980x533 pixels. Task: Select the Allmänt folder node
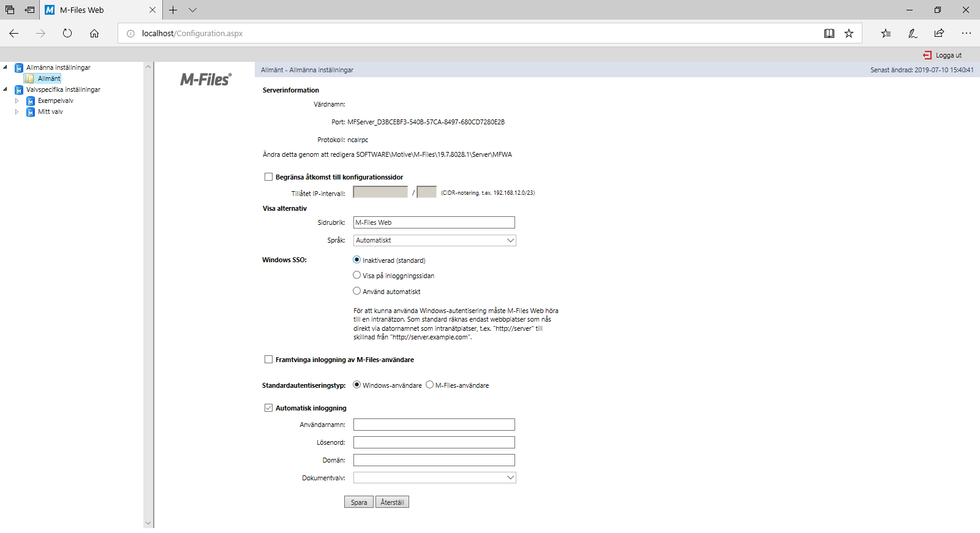click(43, 78)
